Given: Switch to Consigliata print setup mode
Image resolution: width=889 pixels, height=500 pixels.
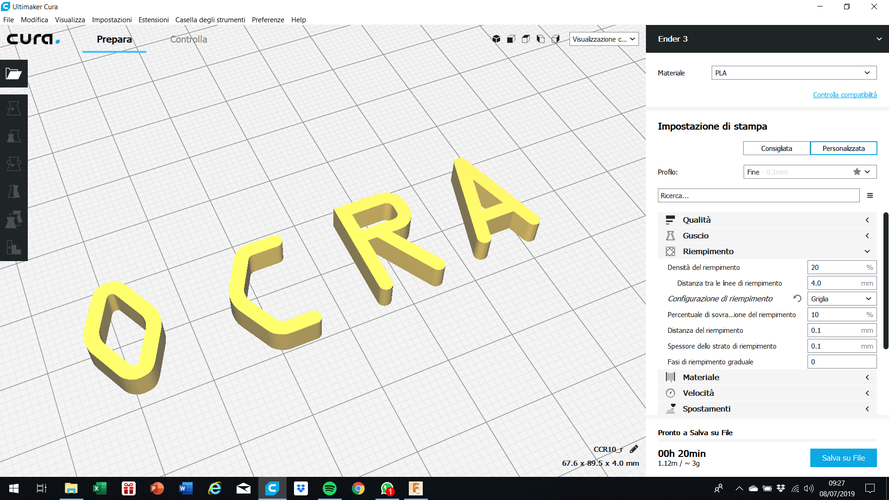Looking at the screenshot, I should (x=776, y=148).
